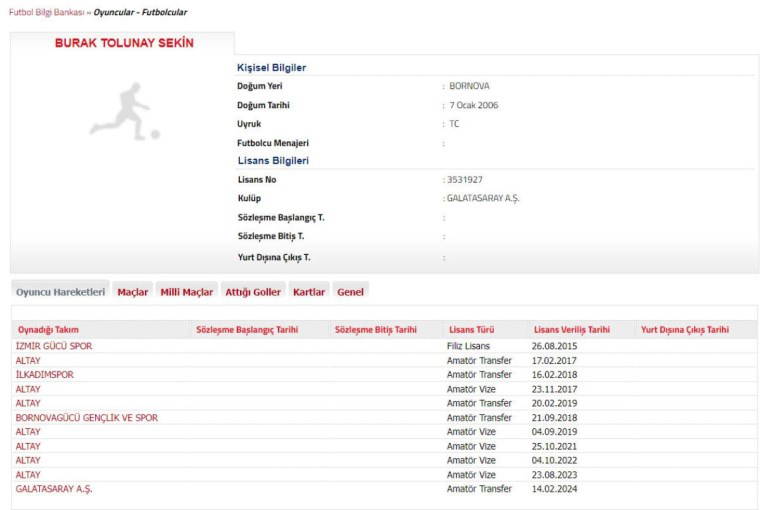Open the İLKADIMSPOR team link
The image size is (760, 510).
(x=45, y=375)
